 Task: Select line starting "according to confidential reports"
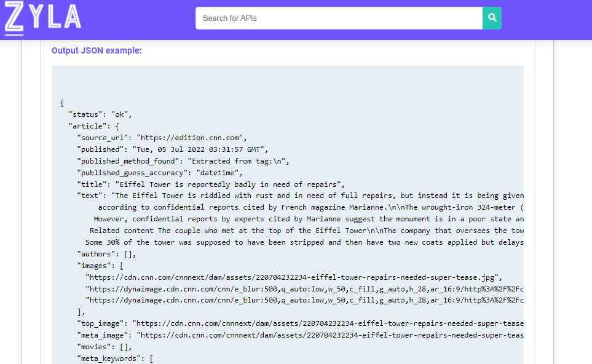[x=310, y=207]
